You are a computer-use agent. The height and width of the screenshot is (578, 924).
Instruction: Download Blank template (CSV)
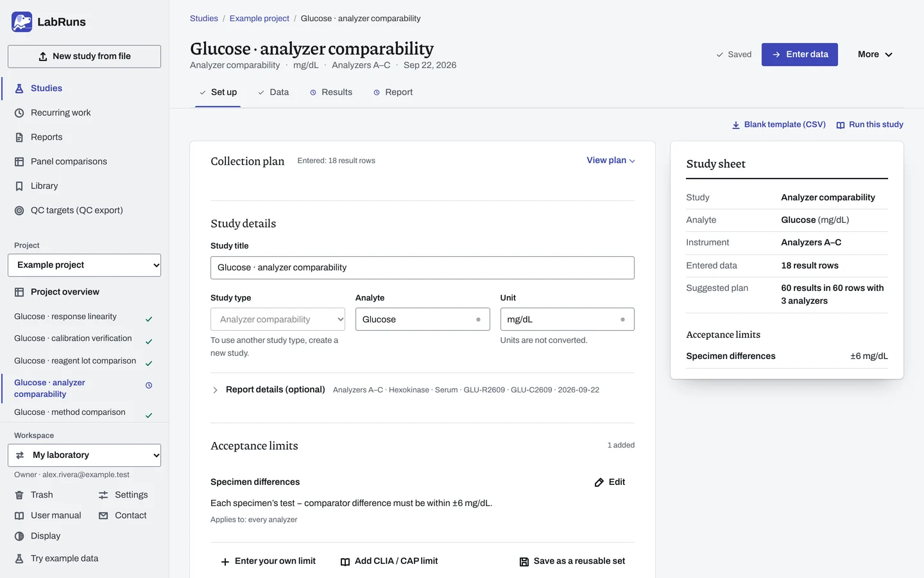(779, 125)
